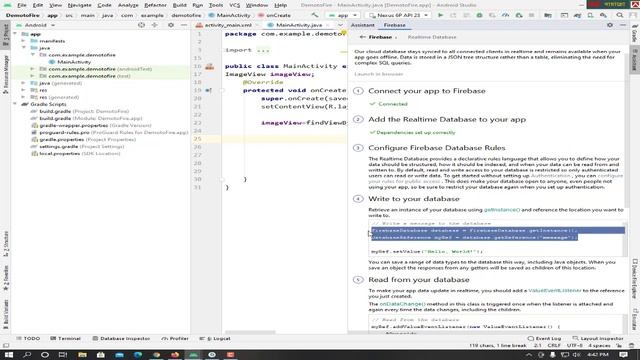
Task: Click the Authentication link in rules section
Action: (550, 176)
